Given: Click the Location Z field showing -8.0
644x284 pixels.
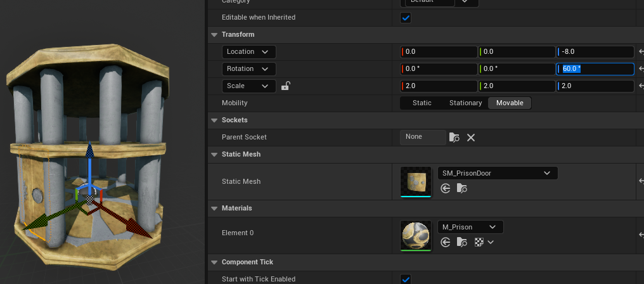Looking at the screenshot, I should (595, 52).
